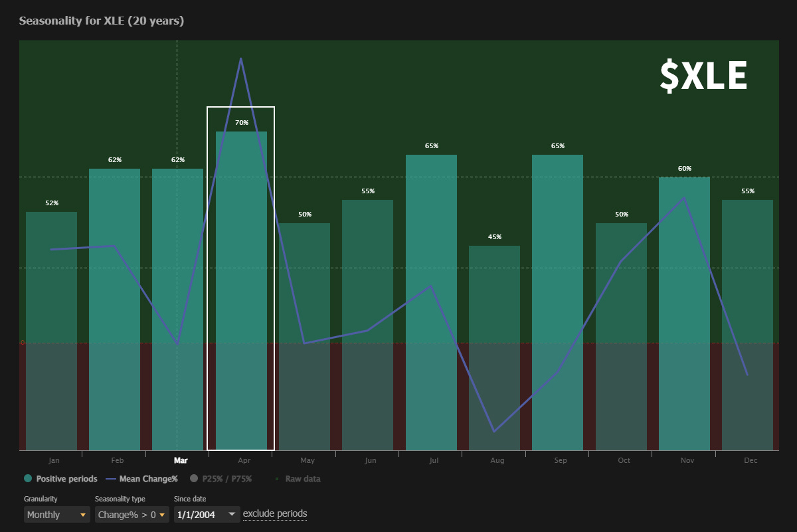Select the Apr bar showing 70%
Screen dimensions: 797x532
(x=241, y=291)
